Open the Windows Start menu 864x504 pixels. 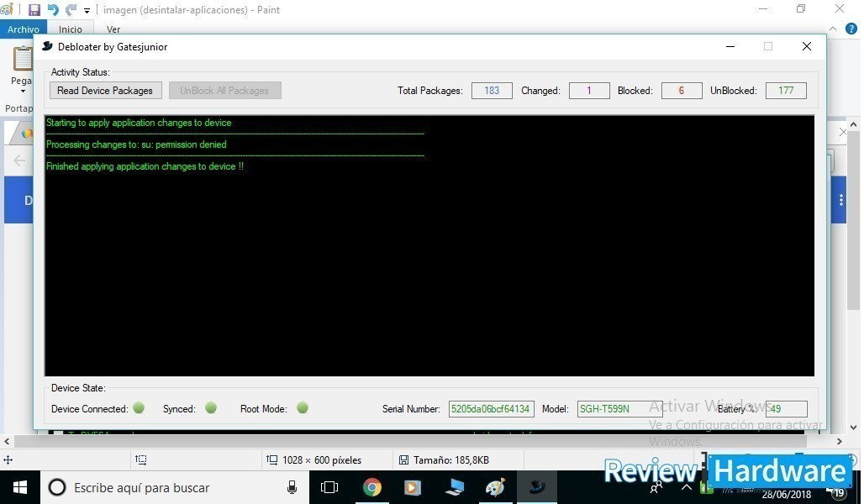coord(20,487)
